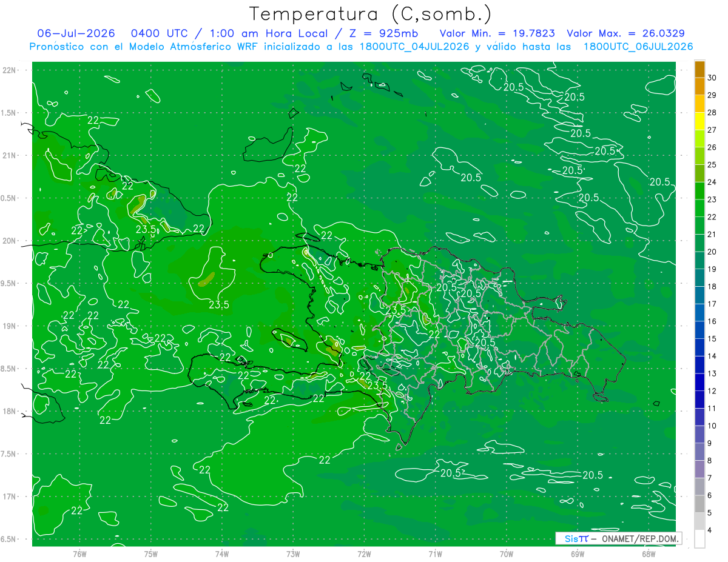Click the '76W' longitude axis label

[x=79, y=554]
